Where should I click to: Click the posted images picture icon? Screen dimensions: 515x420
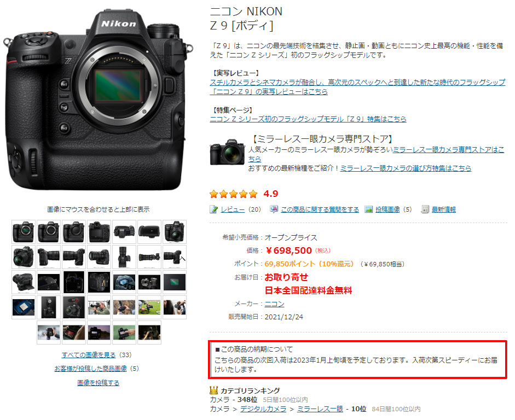tap(368, 209)
